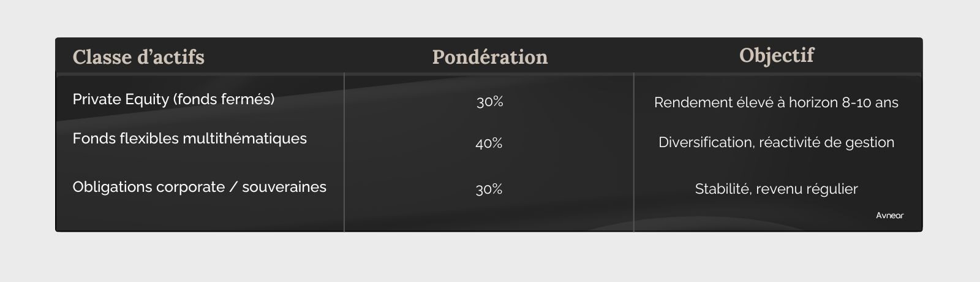Click the Objectif column header
980x282 pixels.
click(777, 55)
